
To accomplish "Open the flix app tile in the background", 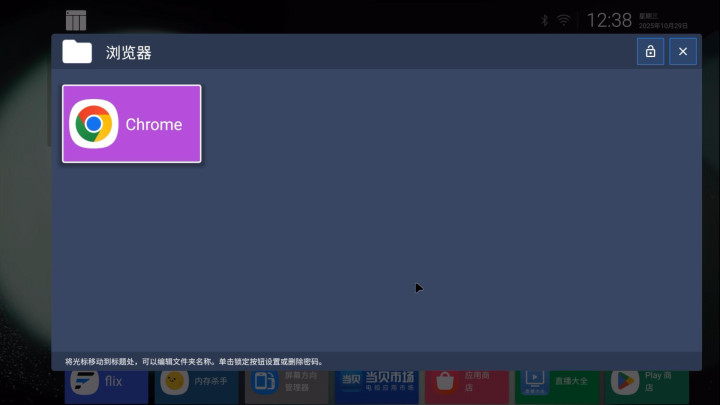I will [x=107, y=387].
